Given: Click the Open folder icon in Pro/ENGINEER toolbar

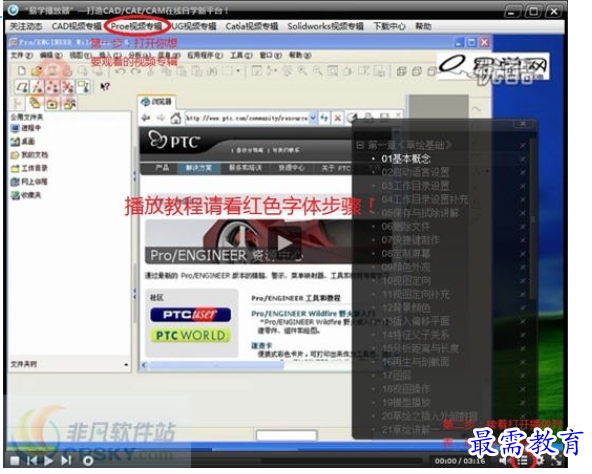Looking at the screenshot, I should [x=37, y=71].
